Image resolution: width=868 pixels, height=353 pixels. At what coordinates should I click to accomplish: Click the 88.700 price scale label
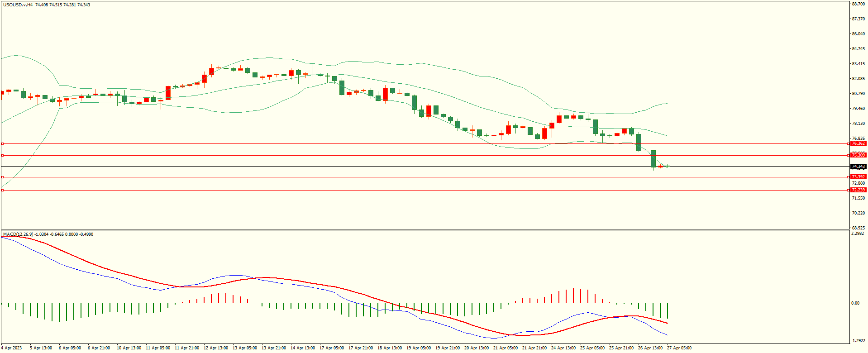point(858,4)
